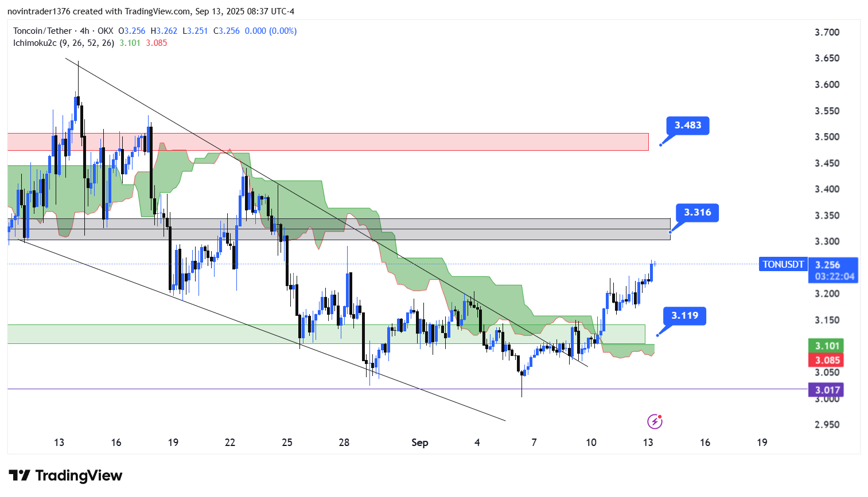Select the 3.483 price callout label
This screenshot has width=868, height=497.
click(687, 126)
